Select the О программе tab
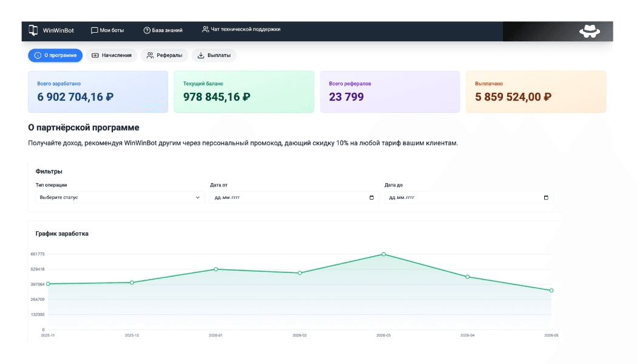 (55, 55)
